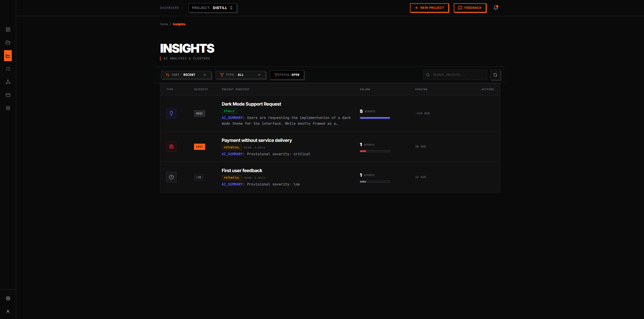644x319 pixels.
Task: Click the Dark Mode volume progress bar
Action: click(375, 118)
